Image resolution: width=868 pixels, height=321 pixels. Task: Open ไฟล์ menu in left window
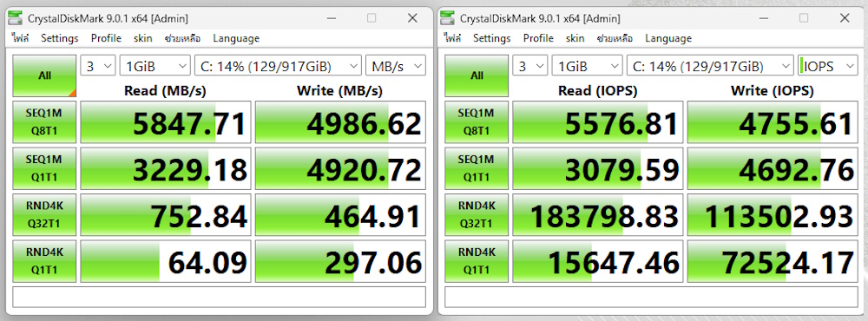tap(20, 38)
